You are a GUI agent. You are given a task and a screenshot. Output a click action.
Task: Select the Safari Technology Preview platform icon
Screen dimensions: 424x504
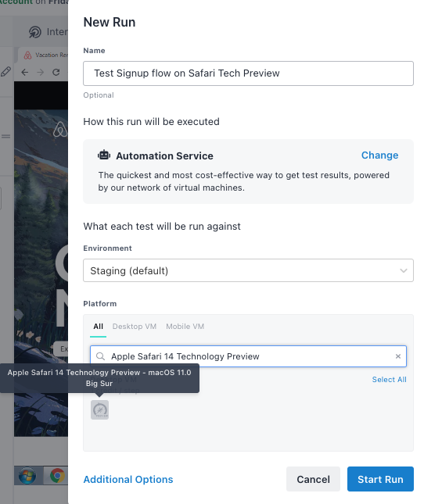point(99,409)
